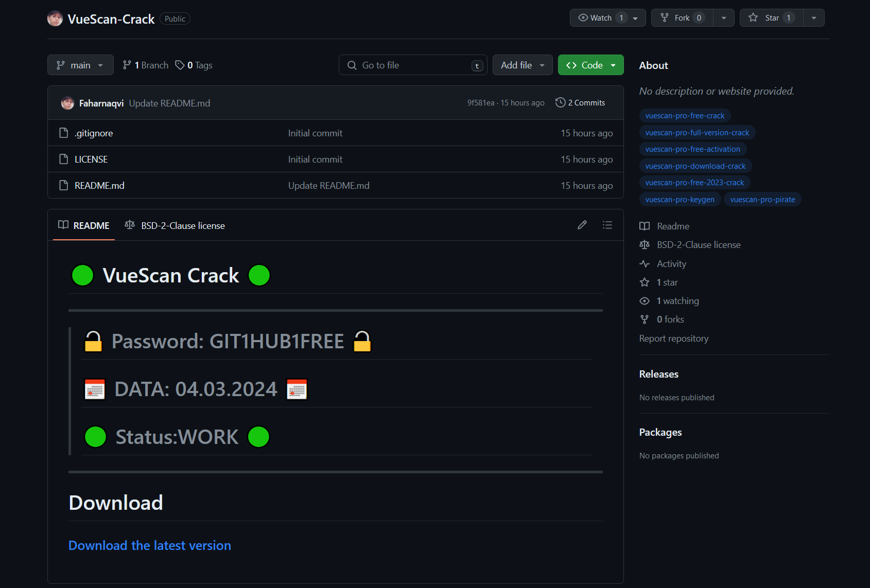Click the 0 Tags tag icon

180,65
